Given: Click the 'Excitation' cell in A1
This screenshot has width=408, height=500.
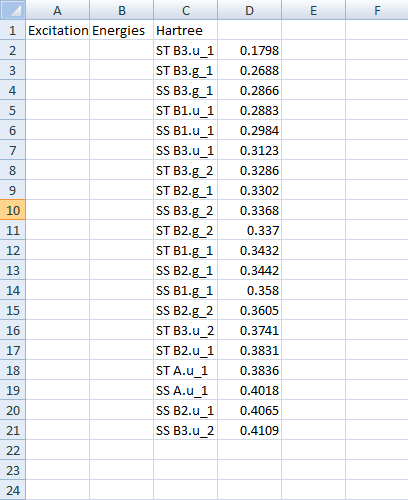Looking at the screenshot, I should (57, 30).
